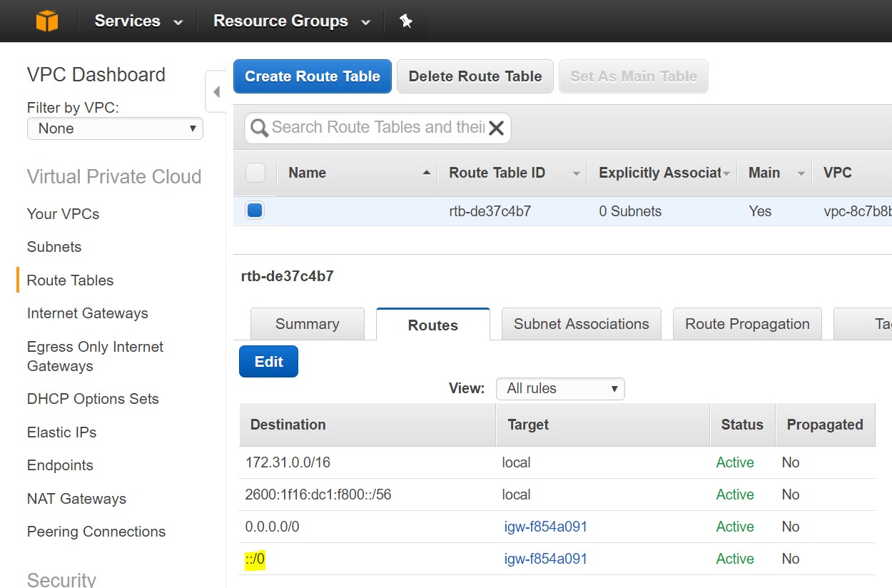This screenshot has width=892, height=588.
Task: Open Route Tables in sidebar
Action: click(x=70, y=280)
